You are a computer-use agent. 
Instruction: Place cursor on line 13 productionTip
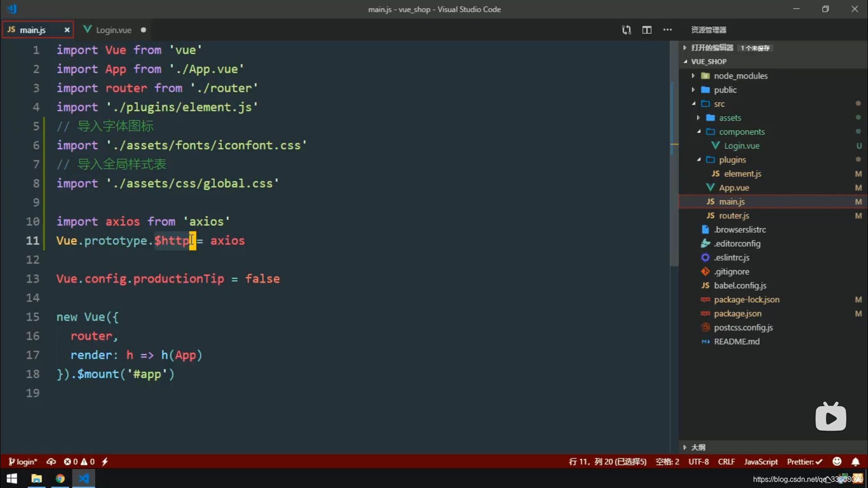click(179, 279)
